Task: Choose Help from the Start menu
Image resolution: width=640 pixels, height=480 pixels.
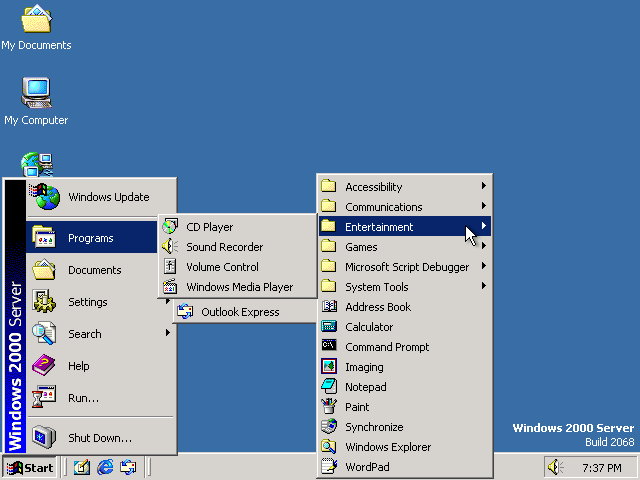Action: pos(101,366)
